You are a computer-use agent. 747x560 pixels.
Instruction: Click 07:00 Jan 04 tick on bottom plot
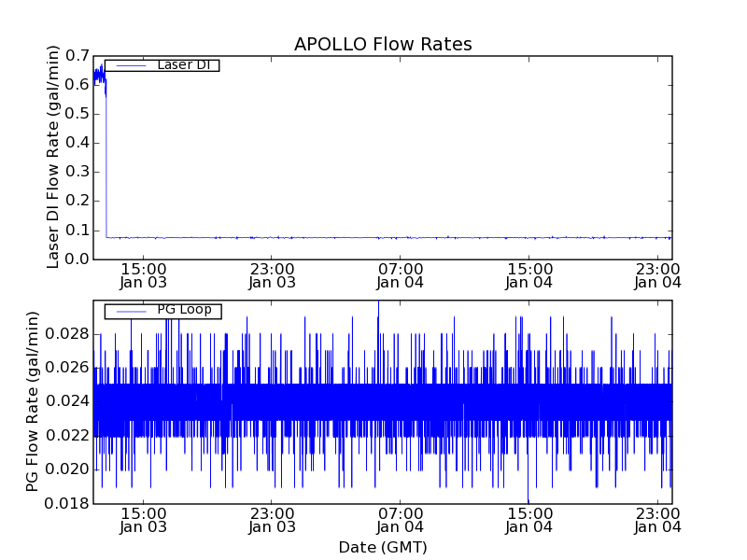coord(401,519)
